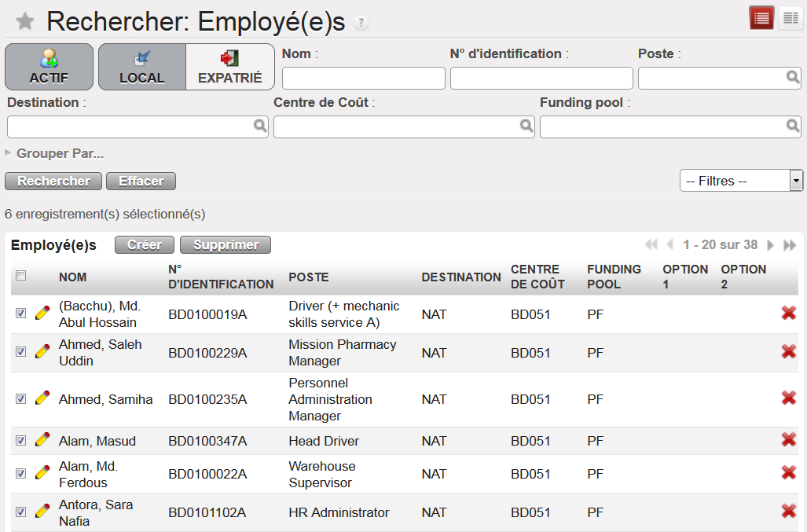
Task: Open Centre de Coût lookup field
Action: [403, 127]
